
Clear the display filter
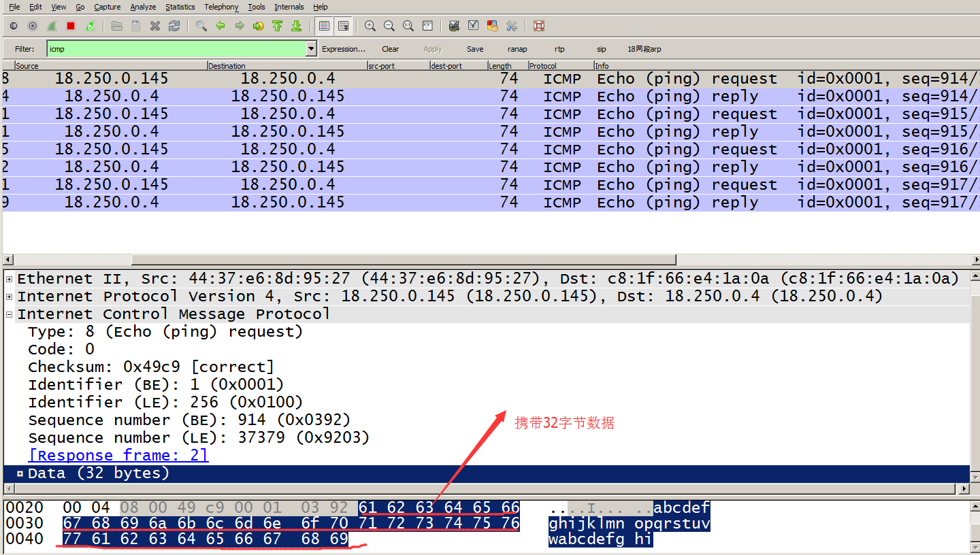(x=391, y=49)
